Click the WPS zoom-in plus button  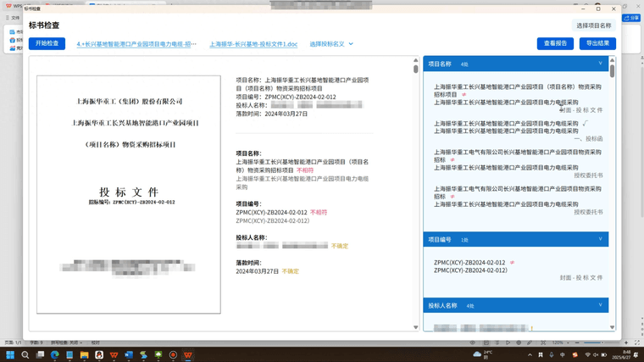point(626,343)
